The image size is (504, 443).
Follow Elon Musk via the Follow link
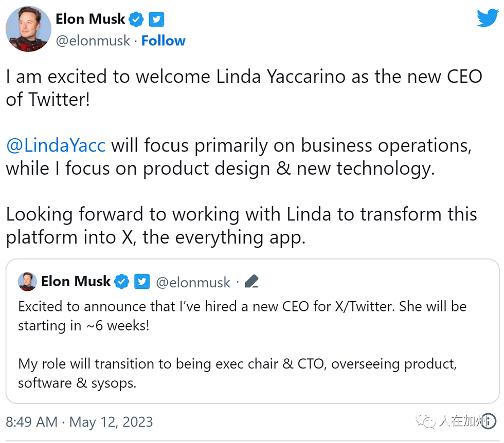coord(164,41)
